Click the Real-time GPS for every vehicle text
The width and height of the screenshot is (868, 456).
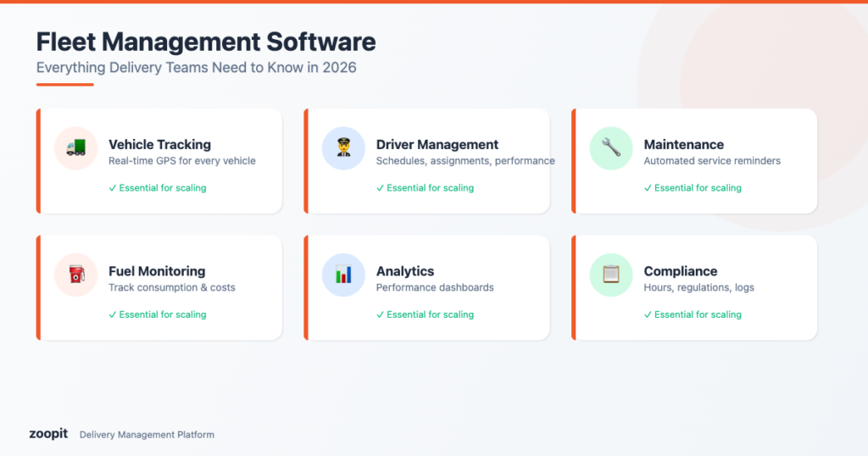pyautogui.click(x=181, y=161)
